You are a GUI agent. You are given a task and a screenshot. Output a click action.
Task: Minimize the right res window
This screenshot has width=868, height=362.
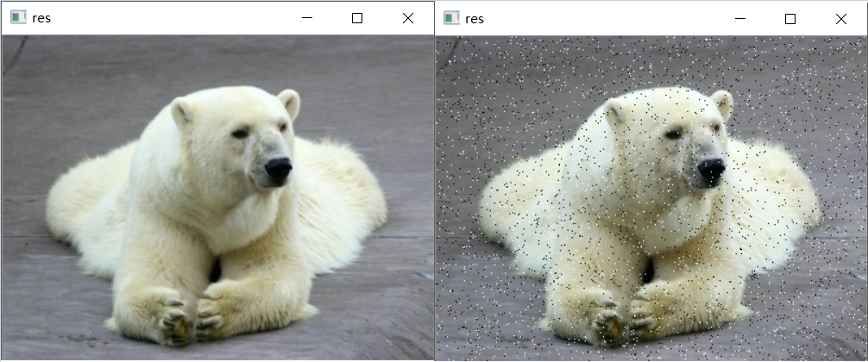click(x=740, y=18)
